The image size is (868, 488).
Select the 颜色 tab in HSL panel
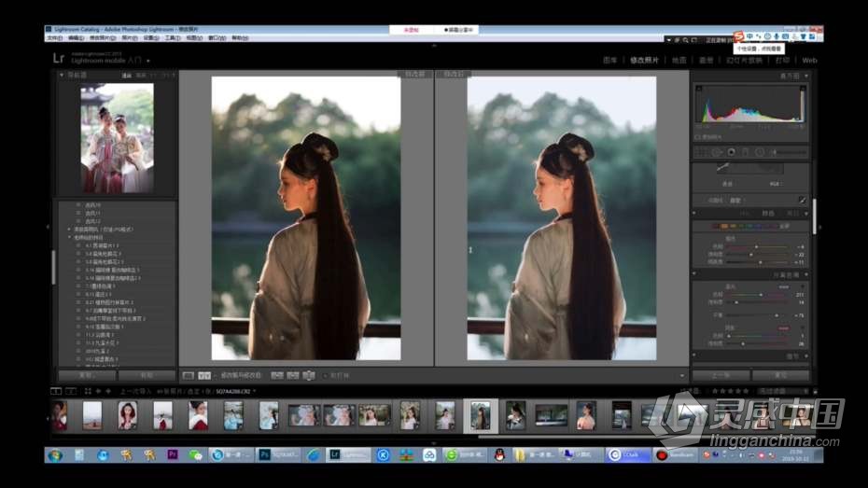[x=768, y=213]
